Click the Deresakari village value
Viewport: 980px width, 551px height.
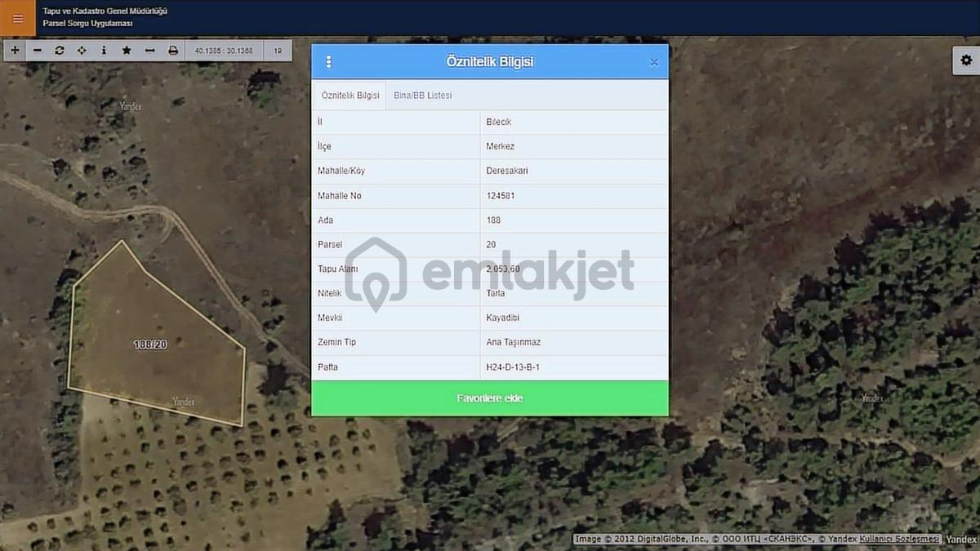click(507, 171)
